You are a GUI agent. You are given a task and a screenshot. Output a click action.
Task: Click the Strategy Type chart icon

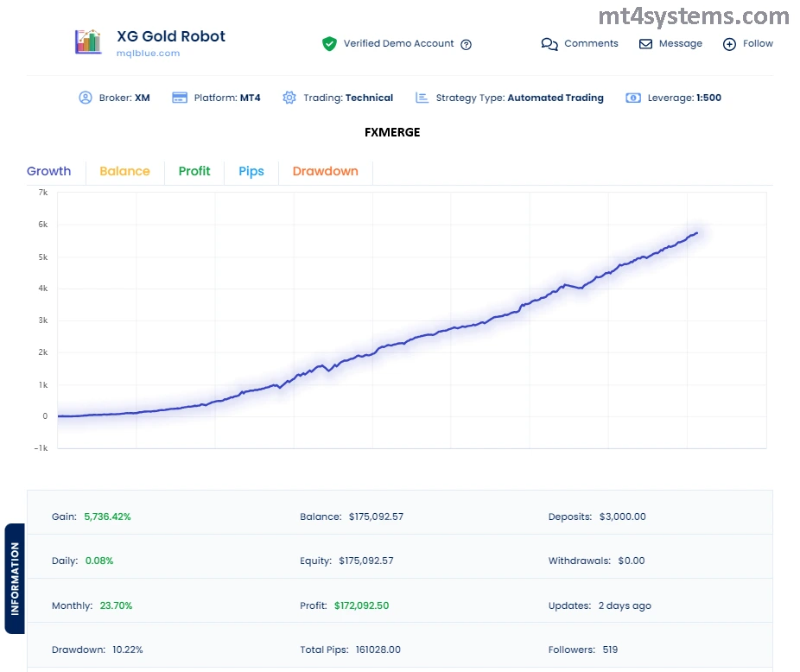pyautogui.click(x=422, y=98)
